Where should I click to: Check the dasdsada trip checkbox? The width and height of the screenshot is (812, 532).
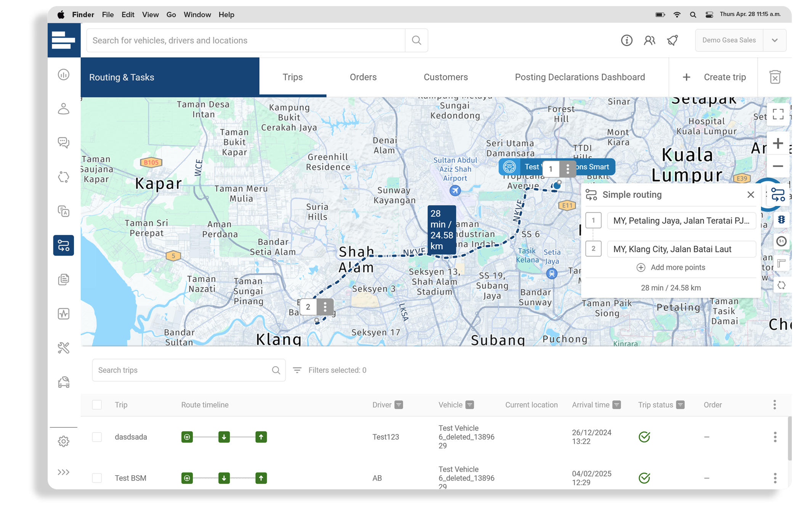point(97,437)
